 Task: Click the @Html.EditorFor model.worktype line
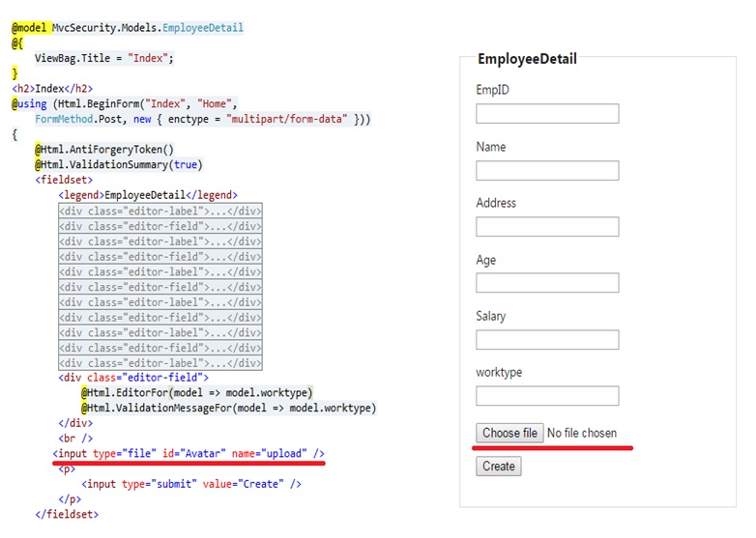(197, 392)
